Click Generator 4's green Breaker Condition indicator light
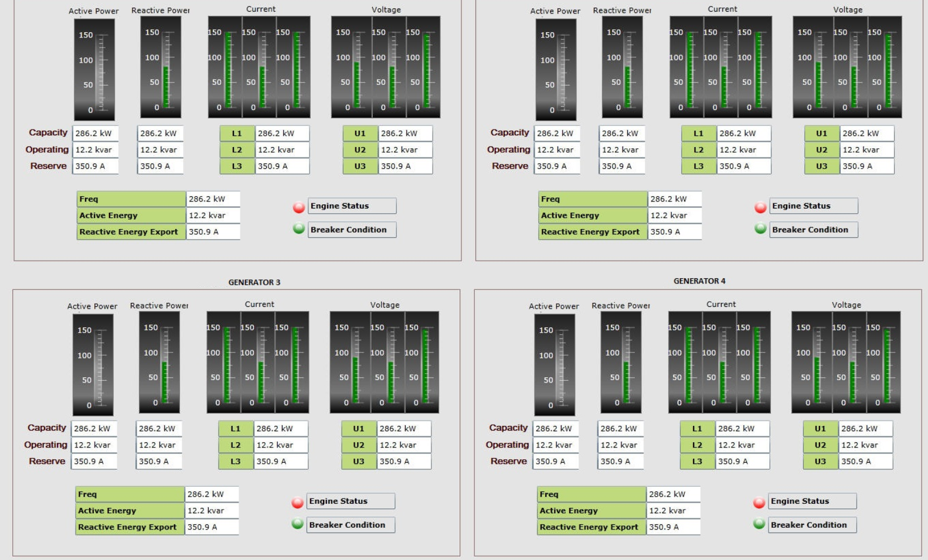This screenshot has width=928, height=560. tap(759, 524)
